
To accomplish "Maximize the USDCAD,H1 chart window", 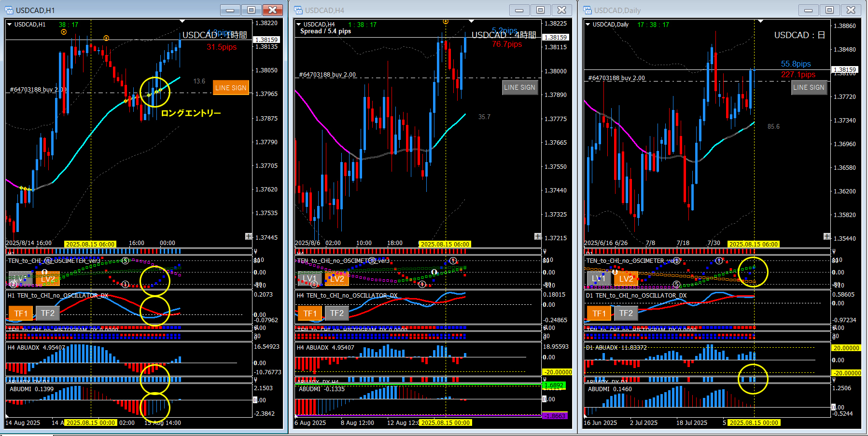I will [252, 10].
